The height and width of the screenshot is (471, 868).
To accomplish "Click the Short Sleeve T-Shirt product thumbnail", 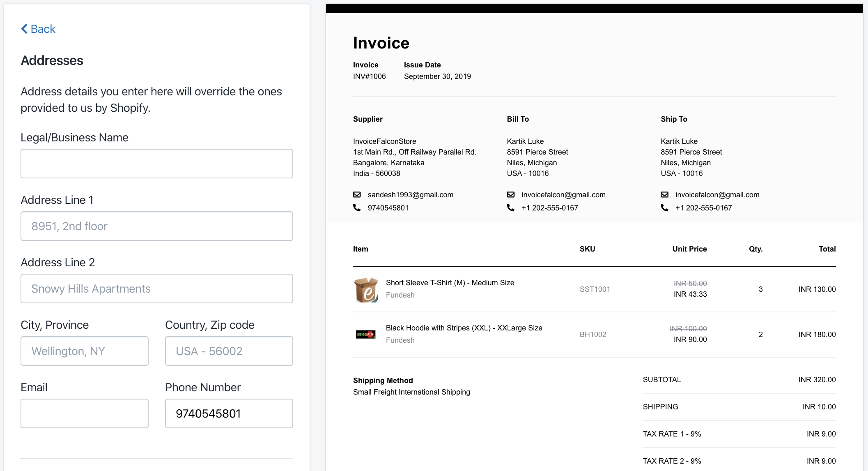I will click(x=367, y=289).
